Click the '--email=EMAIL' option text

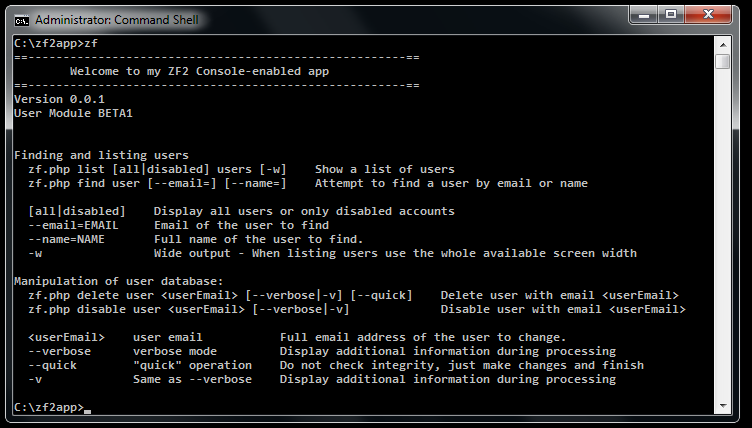[73, 226]
